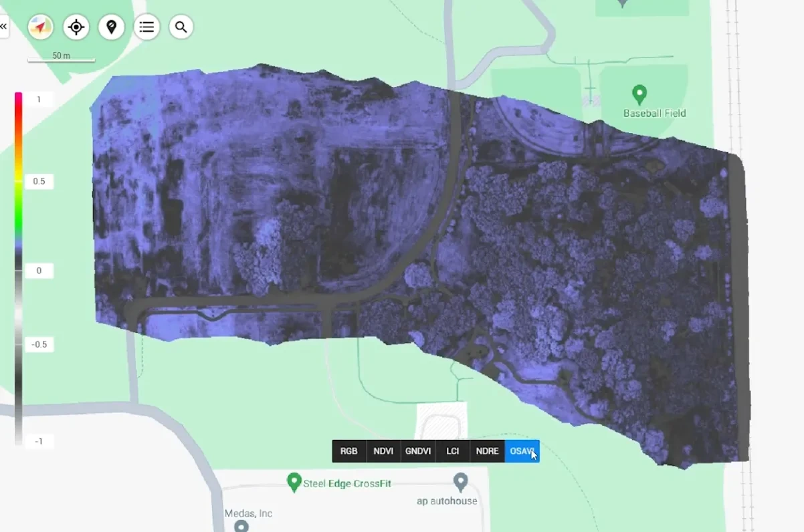The image size is (804, 532).
Task: Click the ap autohouse label
Action: (448, 501)
